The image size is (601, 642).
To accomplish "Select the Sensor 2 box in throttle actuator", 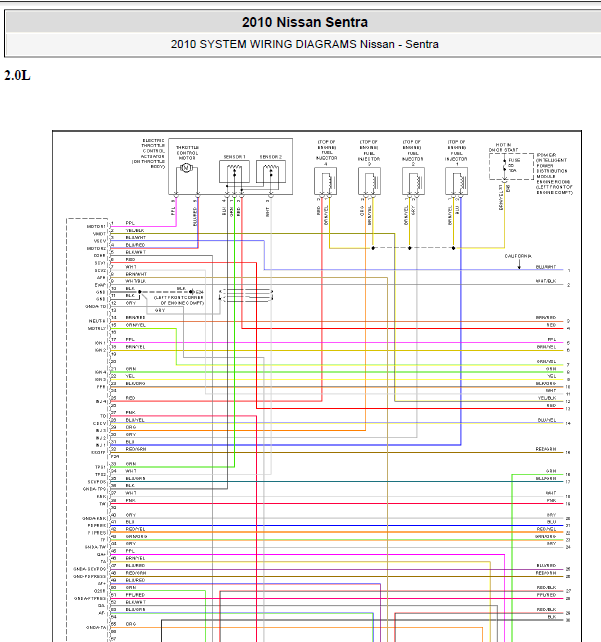I will pos(271,172).
